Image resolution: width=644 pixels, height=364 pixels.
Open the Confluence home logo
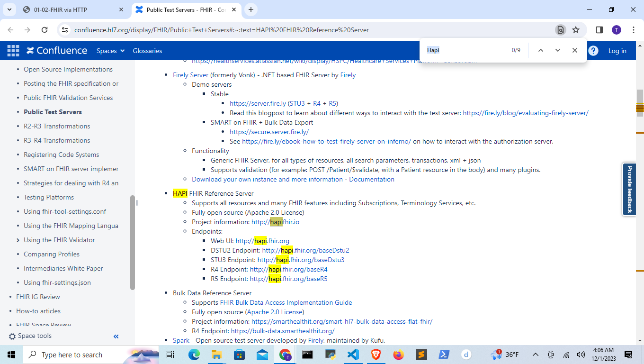[x=57, y=51]
